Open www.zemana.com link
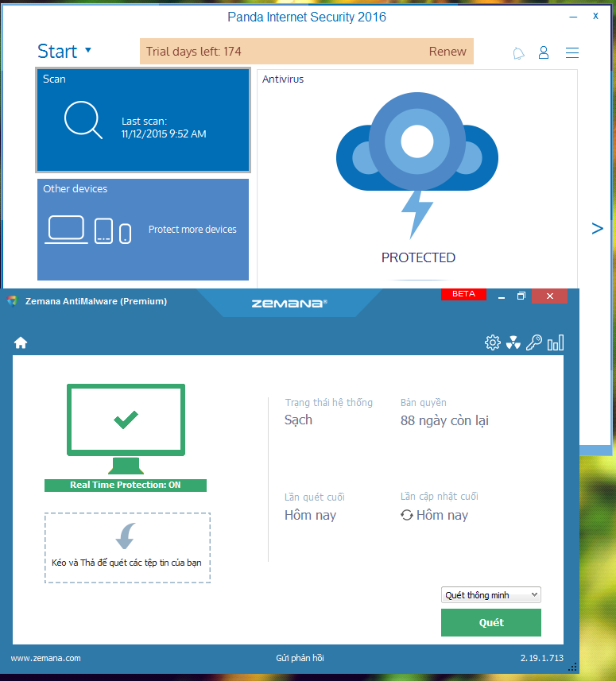This screenshot has width=616, height=681. pos(45,658)
